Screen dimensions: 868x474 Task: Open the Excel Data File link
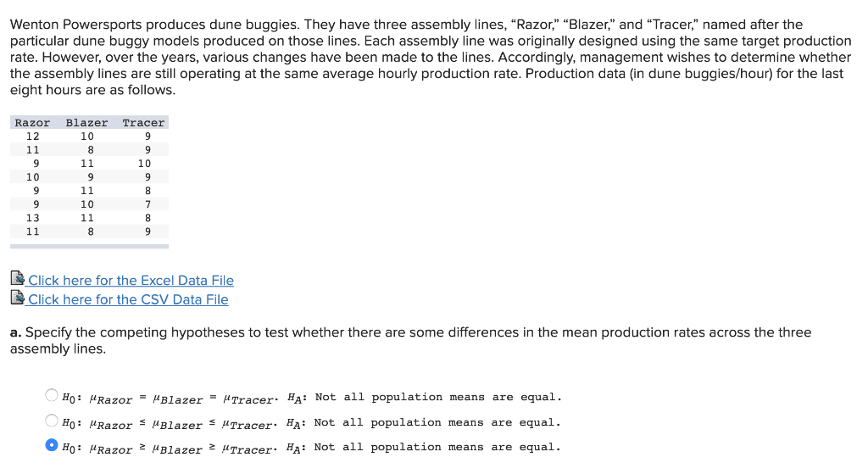[x=131, y=280]
